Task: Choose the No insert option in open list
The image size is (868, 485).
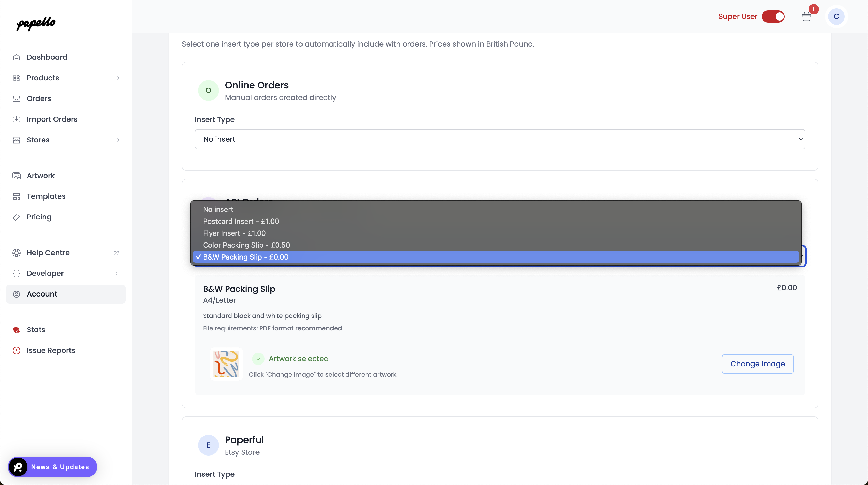Action: (496, 209)
